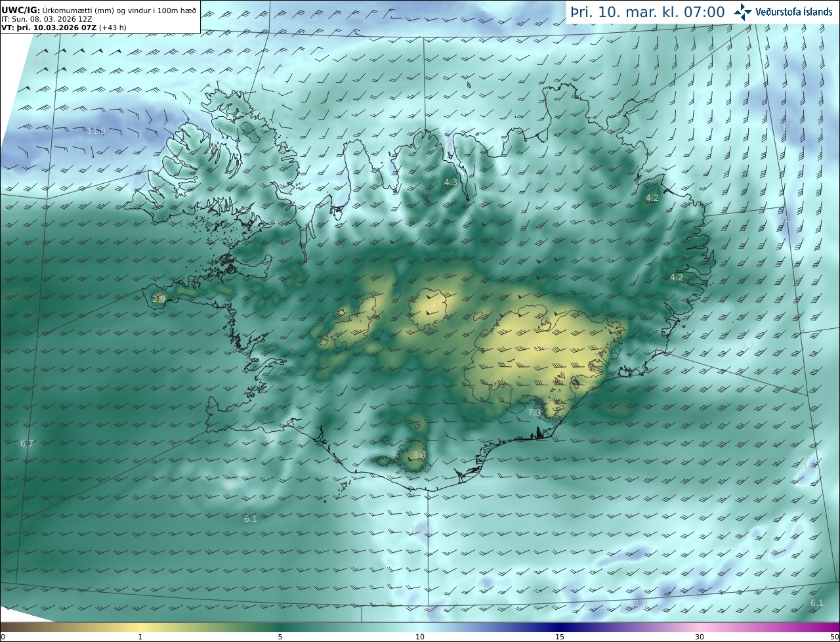Click the 15 label under the color scale
The width and height of the screenshot is (840, 642).
(560, 637)
